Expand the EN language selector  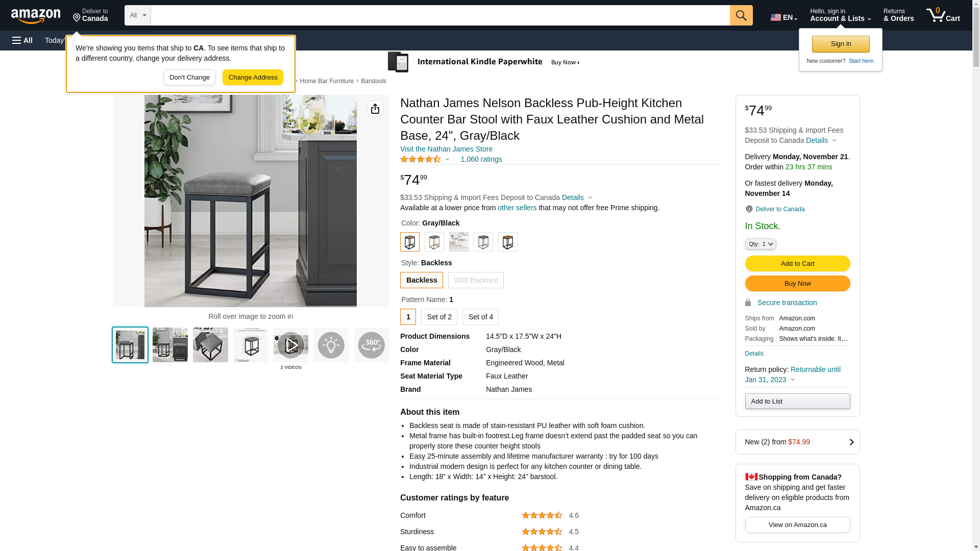pyautogui.click(x=784, y=17)
